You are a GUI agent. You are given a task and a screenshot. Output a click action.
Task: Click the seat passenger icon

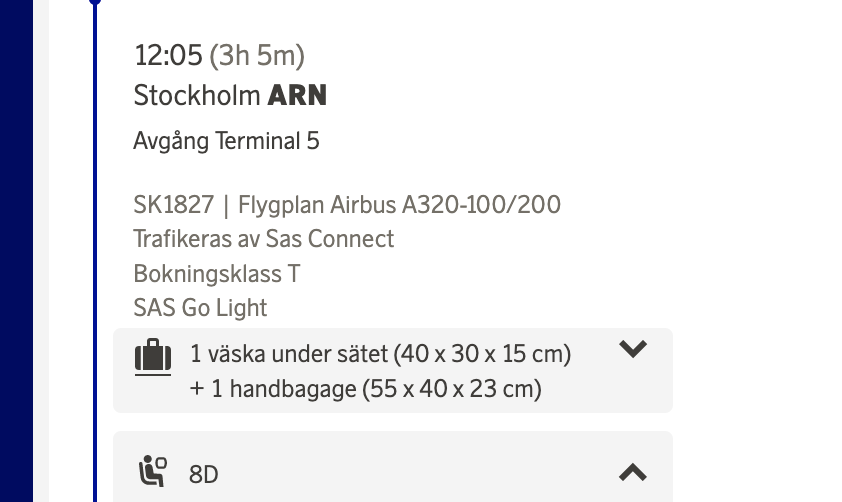(153, 471)
